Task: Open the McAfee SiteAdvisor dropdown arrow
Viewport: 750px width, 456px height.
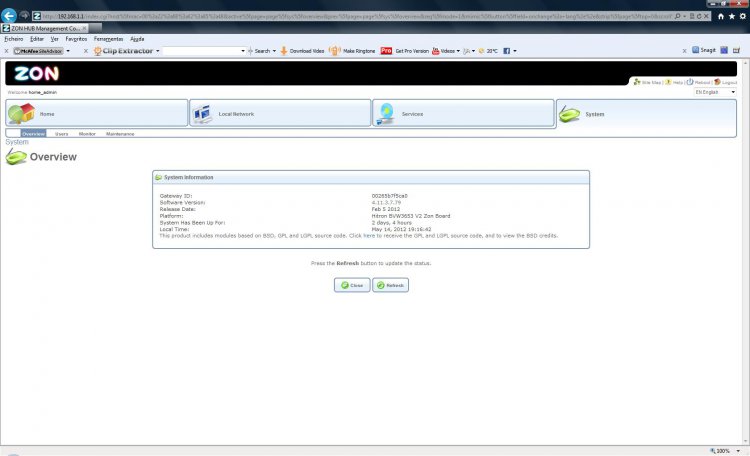Action: click(68, 51)
